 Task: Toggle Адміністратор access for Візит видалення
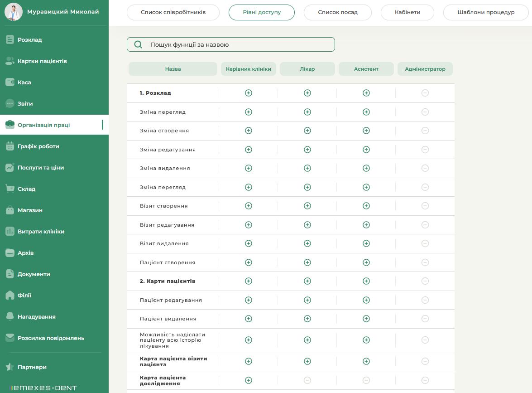[425, 243]
